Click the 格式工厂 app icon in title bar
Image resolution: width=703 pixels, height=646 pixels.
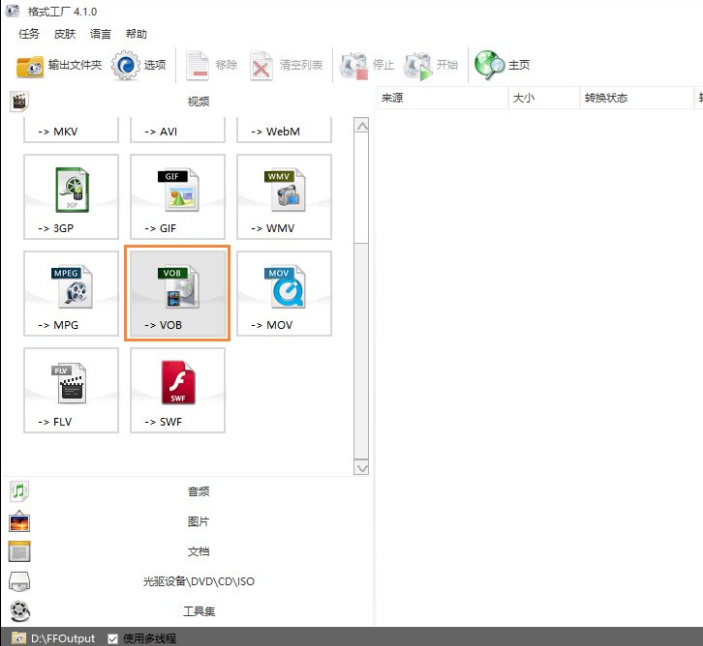tap(13, 11)
